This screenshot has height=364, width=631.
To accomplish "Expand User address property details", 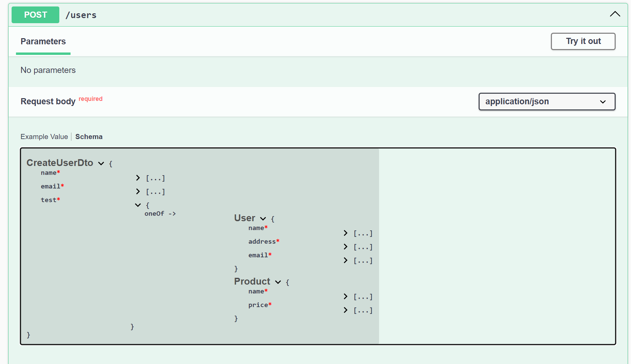I will pos(346,247).
